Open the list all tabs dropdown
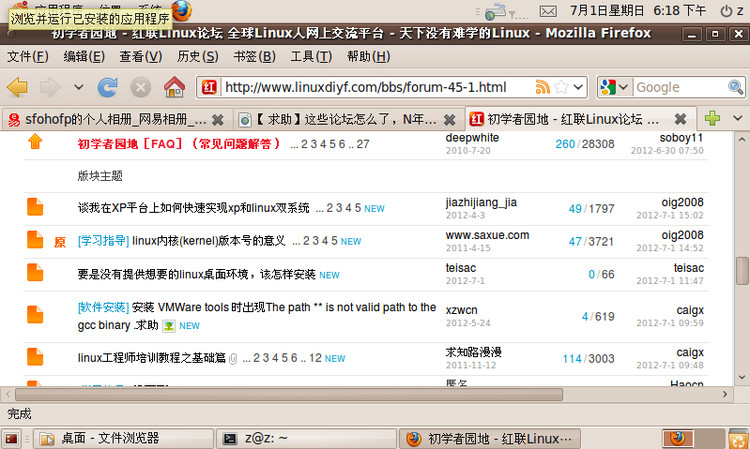The height and width of the screenshot is (449, 750). 738,118
